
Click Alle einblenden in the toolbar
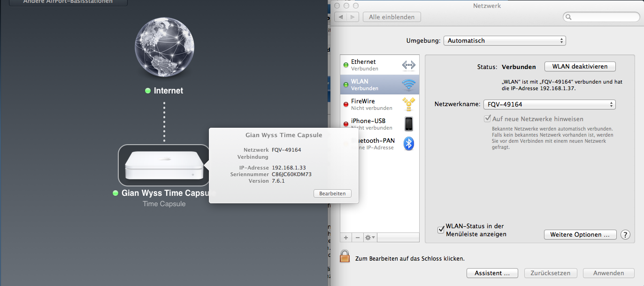[x=392, y=17]
